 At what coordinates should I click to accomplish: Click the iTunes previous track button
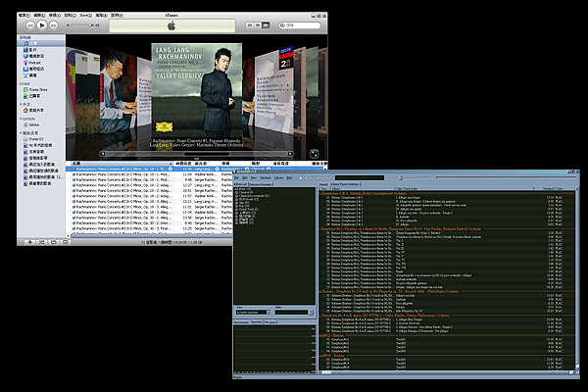pyautogui.click(x=30, y=25)
